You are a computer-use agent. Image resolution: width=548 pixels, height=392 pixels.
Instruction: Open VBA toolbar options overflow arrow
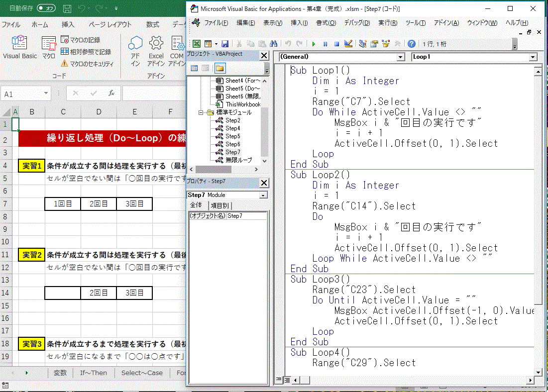[x=515, y=44]
